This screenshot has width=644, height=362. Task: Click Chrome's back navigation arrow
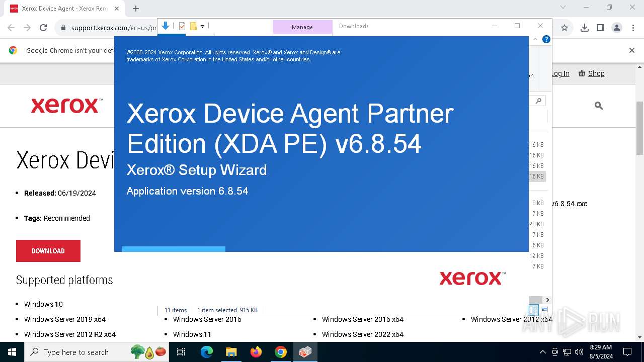click(x=11, y=28)
